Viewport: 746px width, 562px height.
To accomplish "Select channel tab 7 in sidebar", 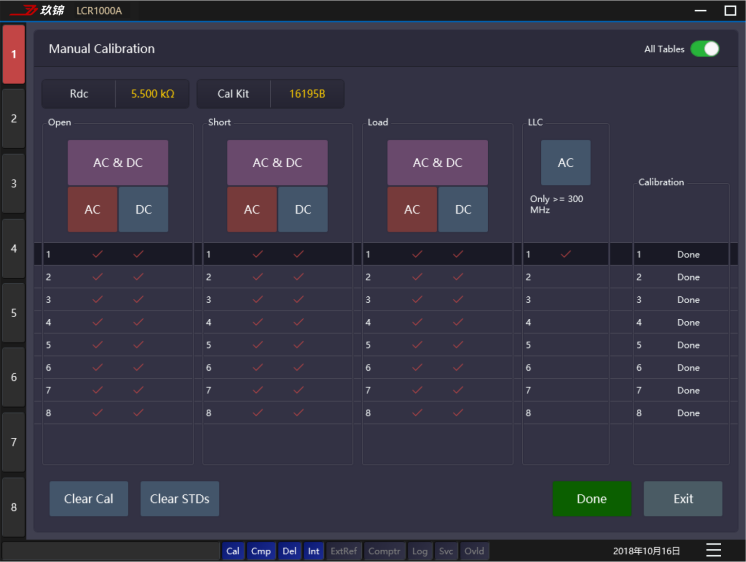I will coord(14,442).
